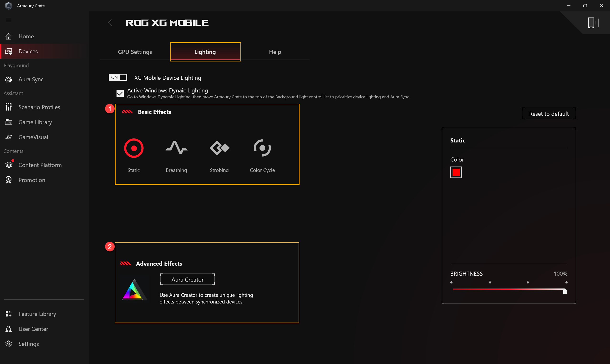Click the 100% brightness value
The image size is (610, 364).
[560, 273]
